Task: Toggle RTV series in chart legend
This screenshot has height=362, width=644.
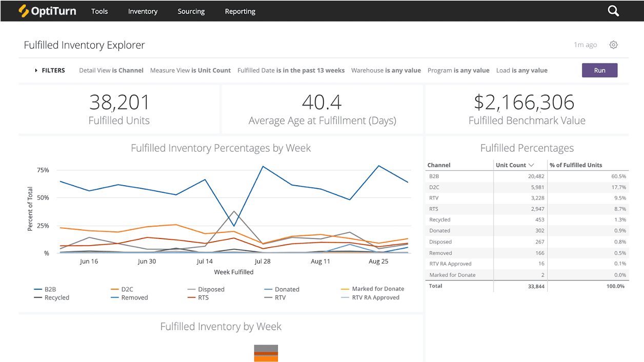Action: coord(275,297)
